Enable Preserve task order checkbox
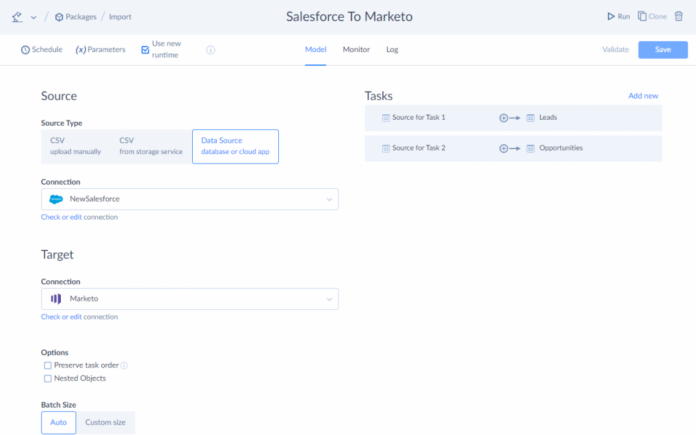The height and width of the screenshot is (435, 696). click(x=47, y=366)
